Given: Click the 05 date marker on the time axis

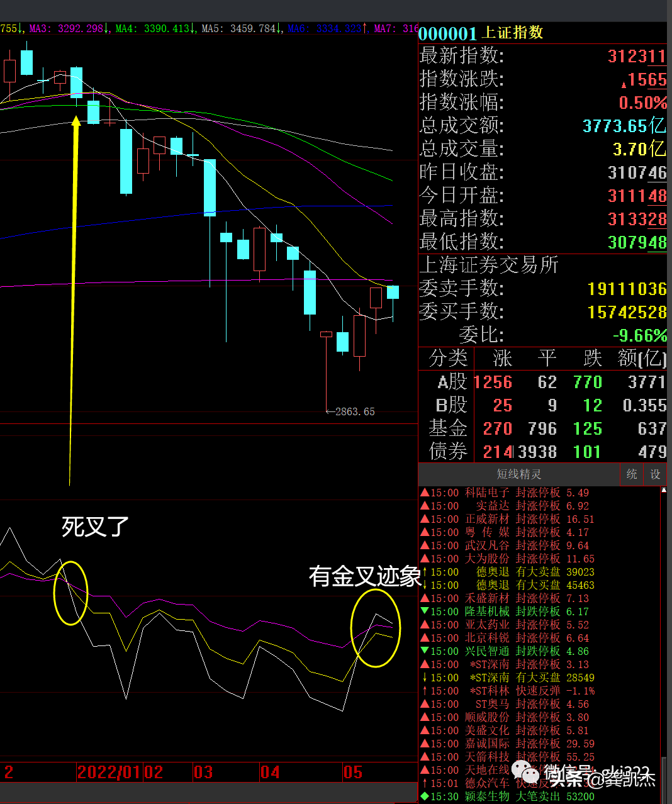Looking at the screenshot, I should (353, 772).
